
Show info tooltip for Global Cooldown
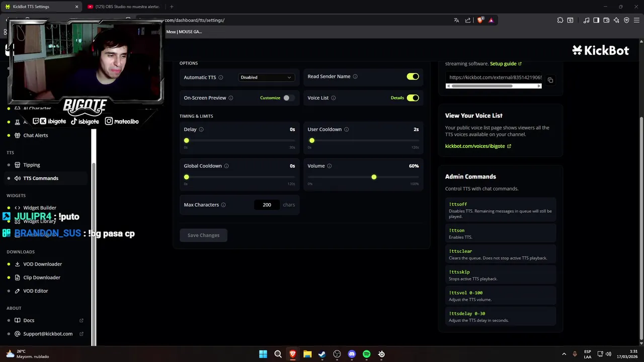click(x=226, y=166)
